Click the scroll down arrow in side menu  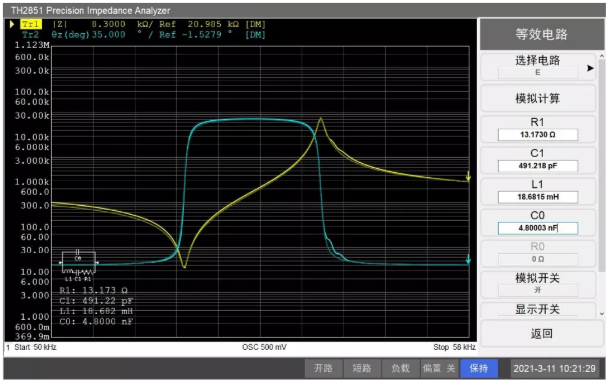[x=602, y=313]
